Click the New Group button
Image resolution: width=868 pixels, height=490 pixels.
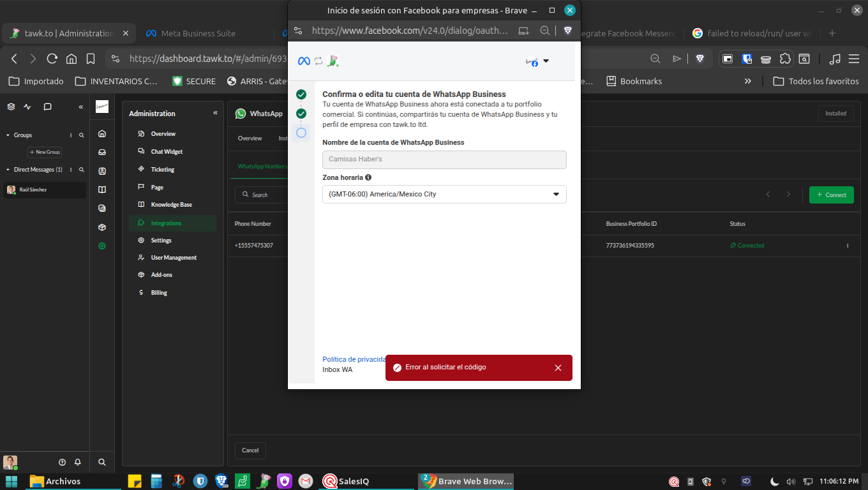[45, 152]
